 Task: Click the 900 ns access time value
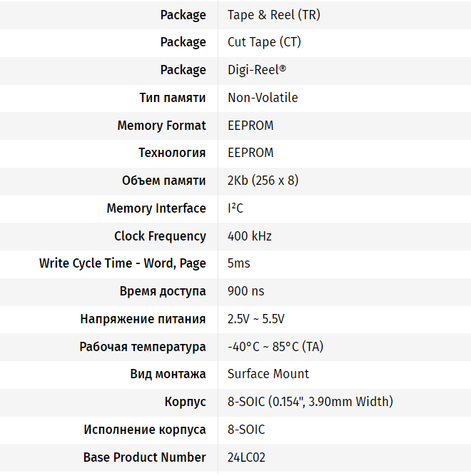[245, 291]
